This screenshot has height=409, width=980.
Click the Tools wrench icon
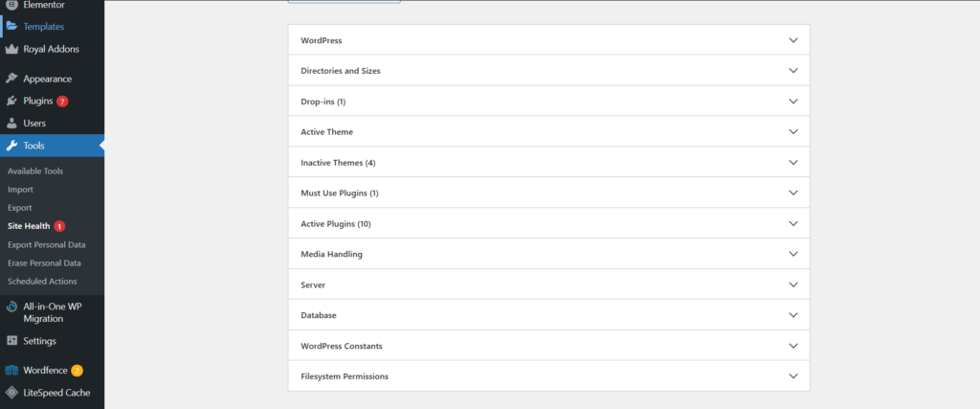pos(11,146)
